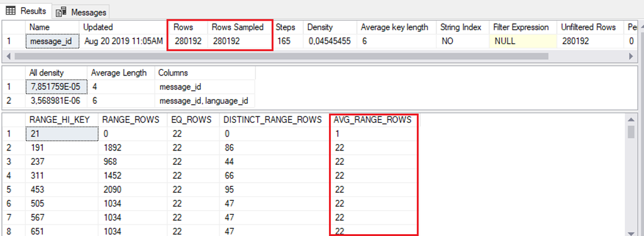Select the Unfiltered Rows value 280192
The image size is (644, 236).
pyautogui.click(x=591, y=41)
